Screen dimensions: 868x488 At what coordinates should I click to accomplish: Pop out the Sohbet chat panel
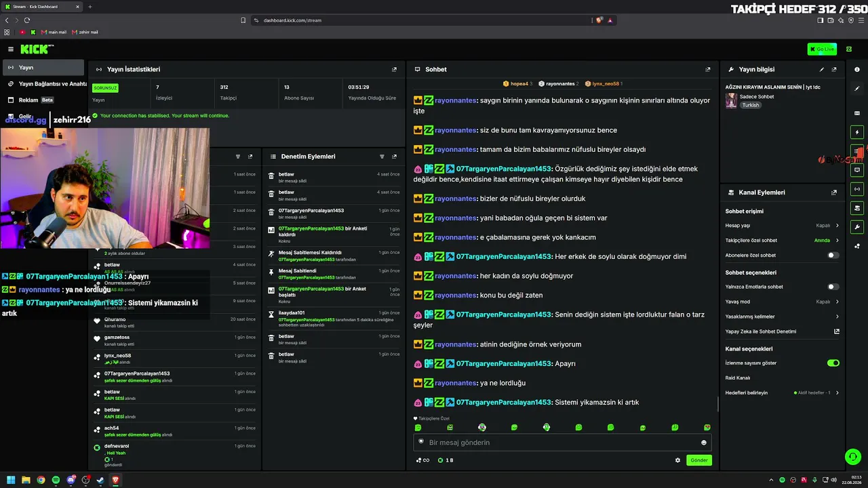click(x=708, y=69)
